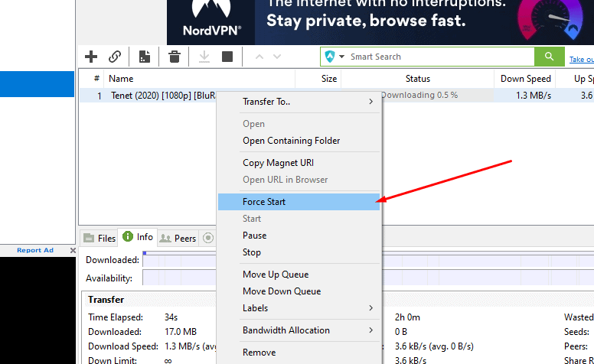The width and height of the screenshot is (594, 364).
Task: Sort torrents by the Name column header
Action: coord(121,79)
